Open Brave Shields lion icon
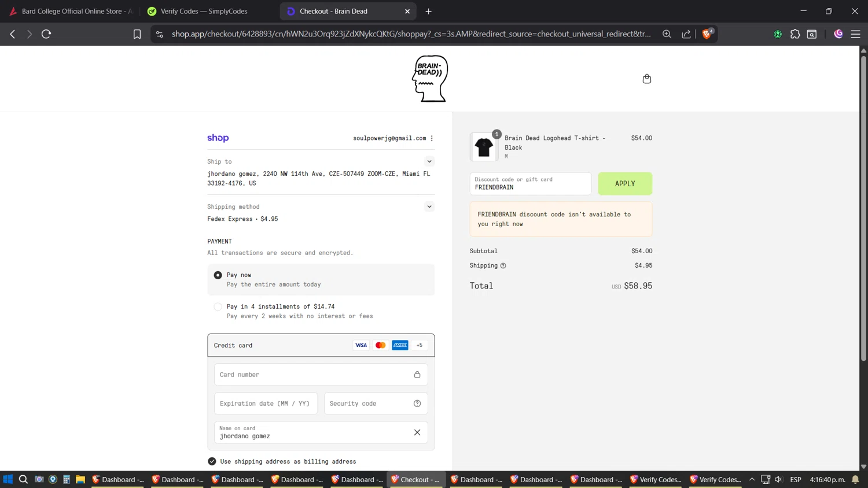Viewport: 868px width, 488px height. click(707, 34)
